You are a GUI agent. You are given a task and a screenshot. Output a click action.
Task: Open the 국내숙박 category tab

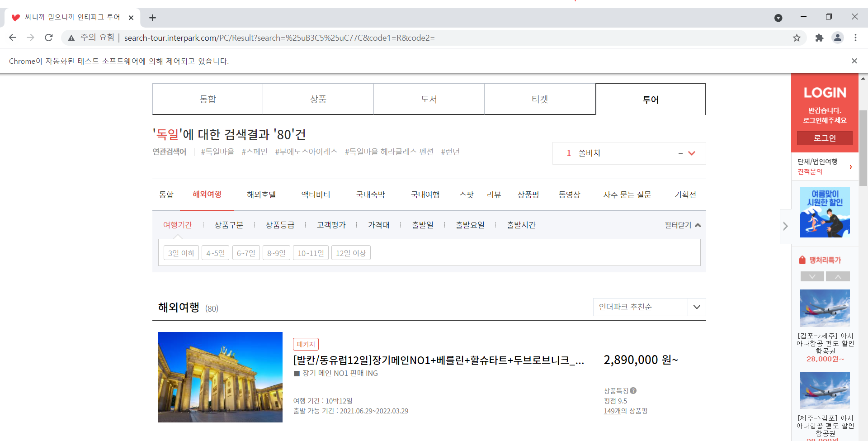[371, 195]
